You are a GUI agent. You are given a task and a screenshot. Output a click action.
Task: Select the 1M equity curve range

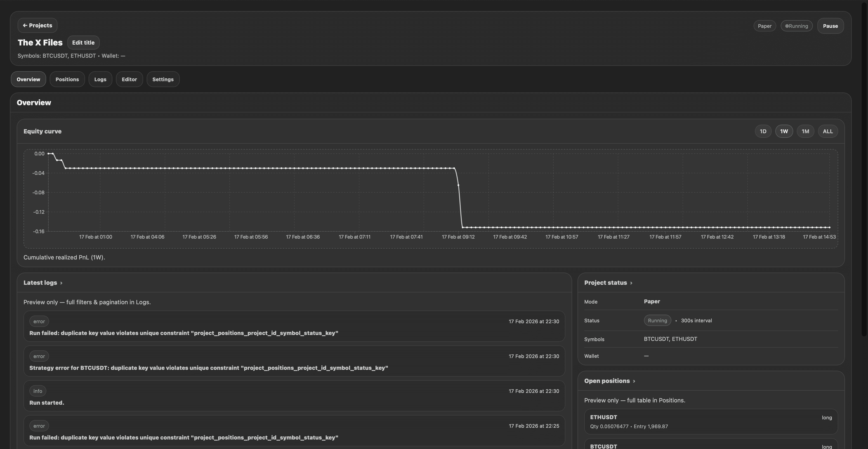coord(806,131)
